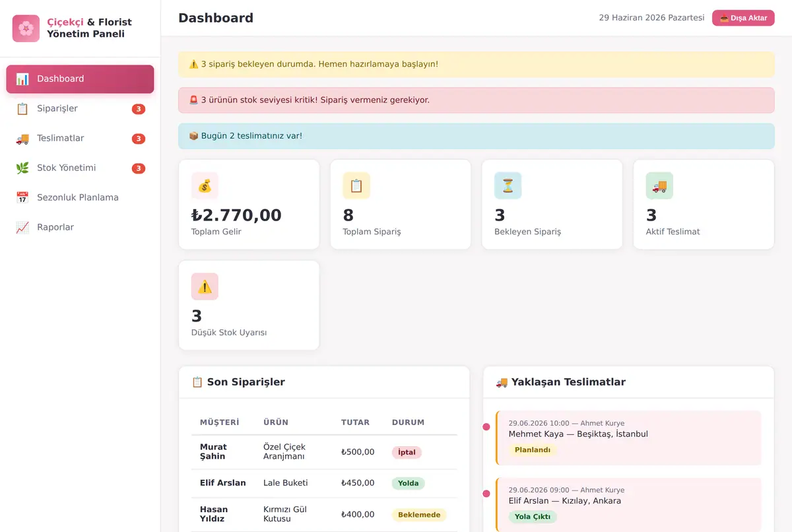This screenshot has width=792, height=532.
Task: Click the truck icon on Aktif Teslimat card
Action: point(659,185)
